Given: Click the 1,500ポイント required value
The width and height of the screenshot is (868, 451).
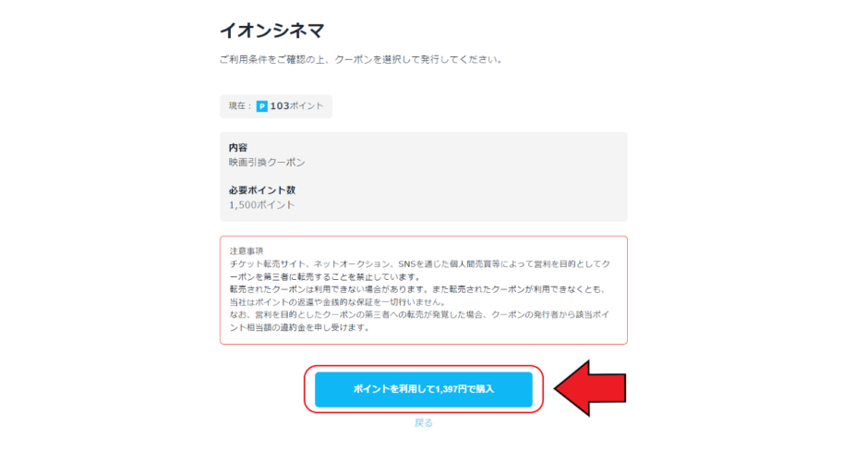Looking at the screenshot, I should [x=262, y=205].
